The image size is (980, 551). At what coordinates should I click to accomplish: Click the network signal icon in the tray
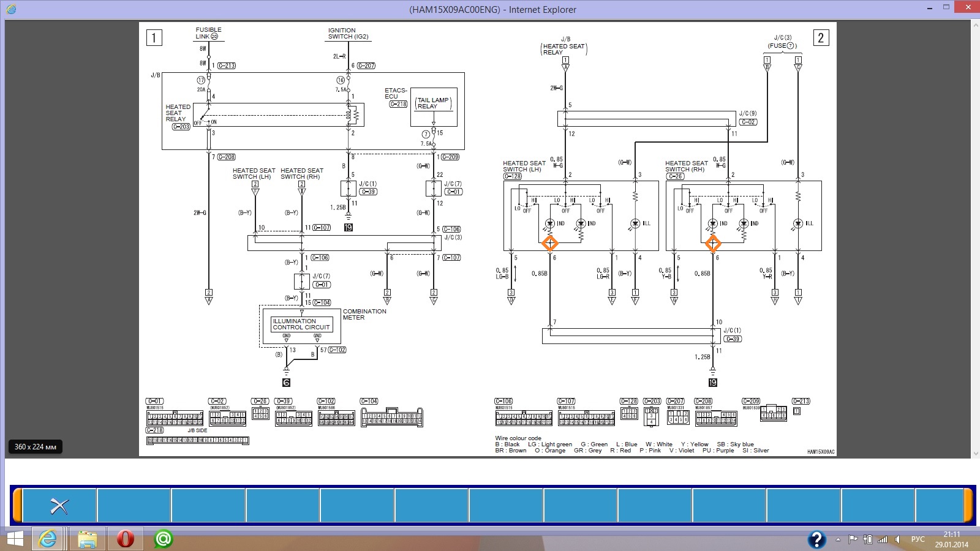click(x=882, y=539)
